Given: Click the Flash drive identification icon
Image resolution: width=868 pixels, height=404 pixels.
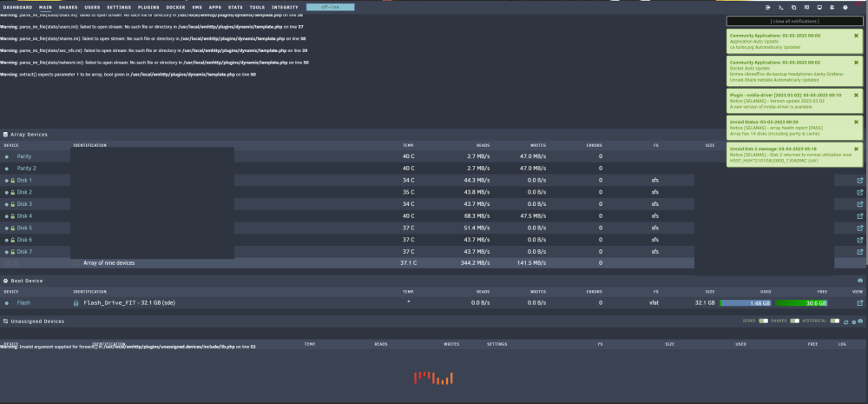Looking at the screenshot, I should (x=76, y=303).
